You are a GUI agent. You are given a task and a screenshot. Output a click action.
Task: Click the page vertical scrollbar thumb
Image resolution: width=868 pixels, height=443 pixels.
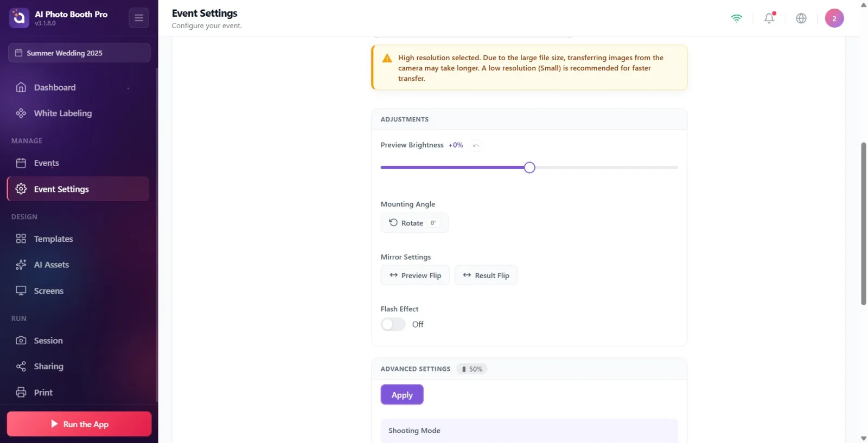pyautogui.click(x=863, y=224)
